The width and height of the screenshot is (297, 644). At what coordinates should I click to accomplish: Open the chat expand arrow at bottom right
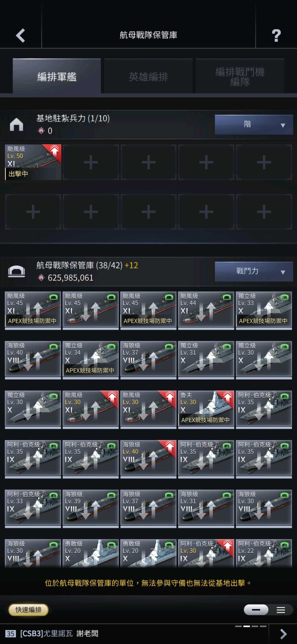(x=283, y=634)
